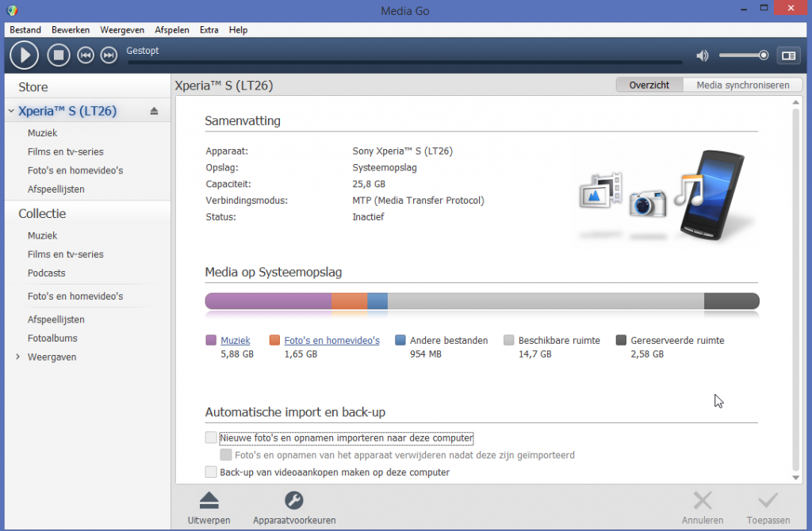Screen dimensions: 812x531
Task: Mute audio with the speaker icon
Action: [703, 55]
